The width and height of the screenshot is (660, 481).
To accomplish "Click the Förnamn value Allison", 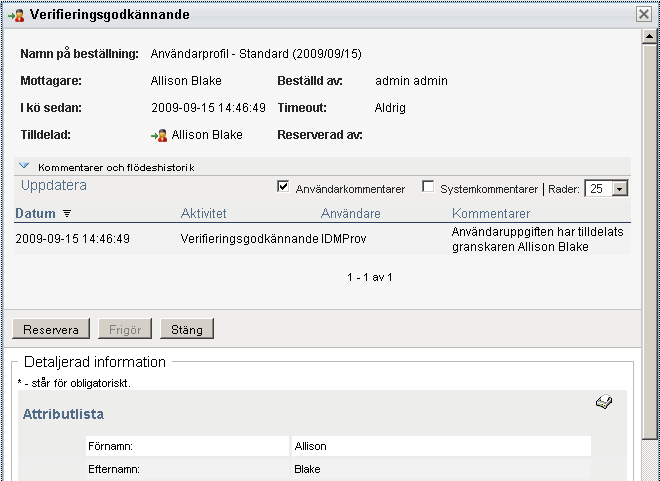I will point(310,446).
